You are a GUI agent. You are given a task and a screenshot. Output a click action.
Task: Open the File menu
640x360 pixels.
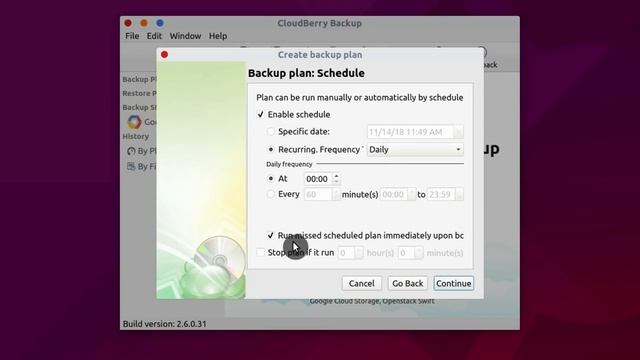coord(132,36)
